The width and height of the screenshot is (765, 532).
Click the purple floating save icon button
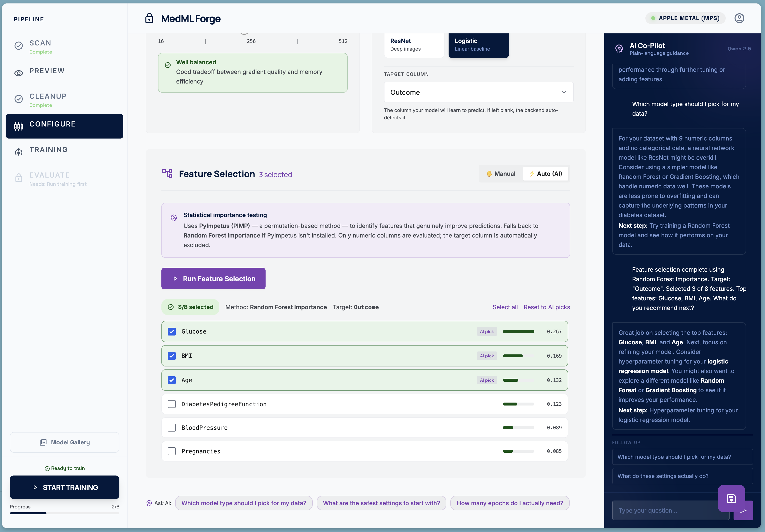click(731, 498)
